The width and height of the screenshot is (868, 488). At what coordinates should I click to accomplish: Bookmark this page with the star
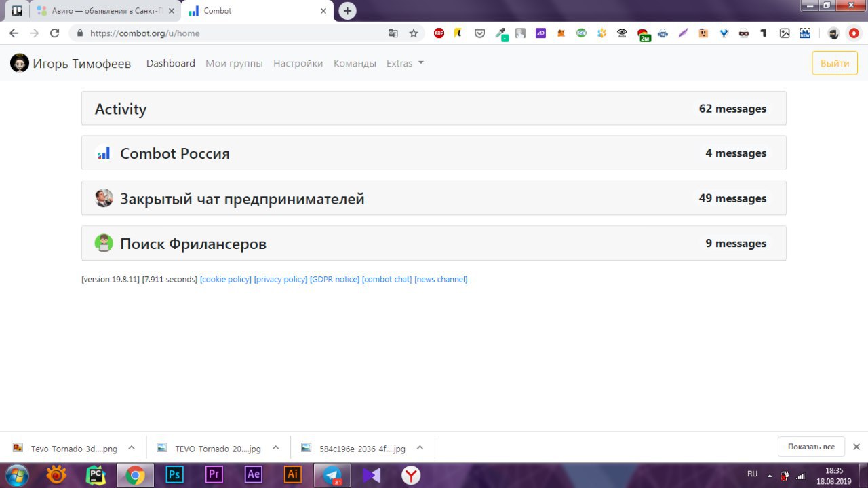click(x=414, y=33)
